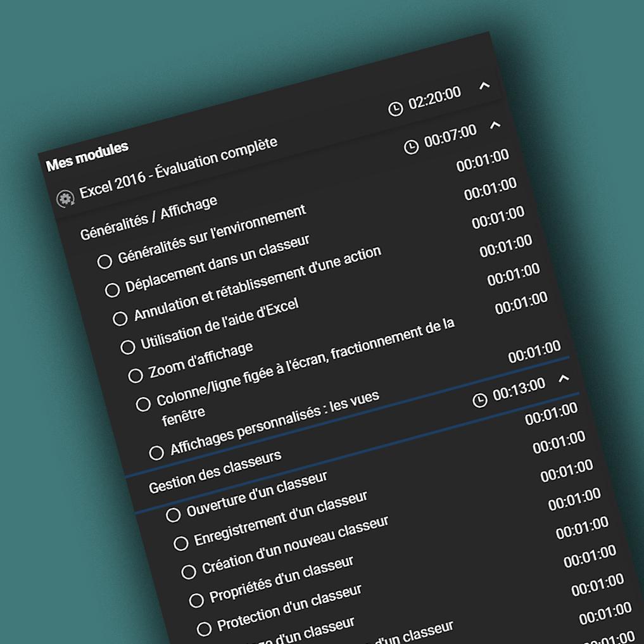Image resolution: width=644 pixels, height=644 pixels.
Task: Select the circle for Généralités sur l'environnement
Action: click(x=104, y=262)
